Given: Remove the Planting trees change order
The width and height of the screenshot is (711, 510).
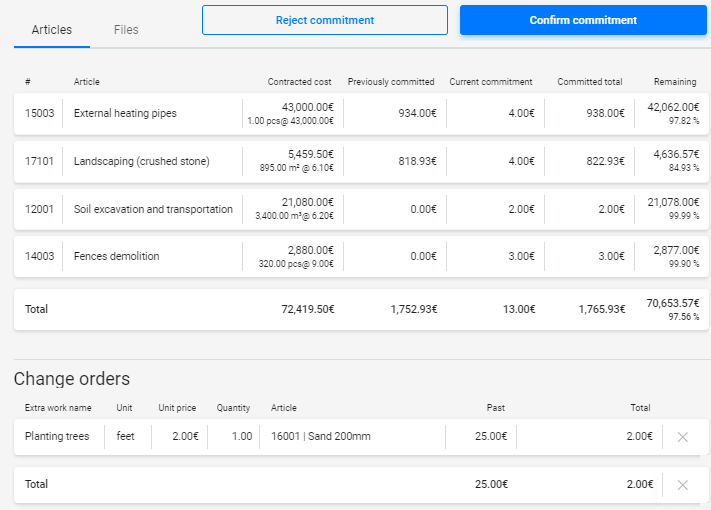Looking at the screenshot, I should (682, 437).
